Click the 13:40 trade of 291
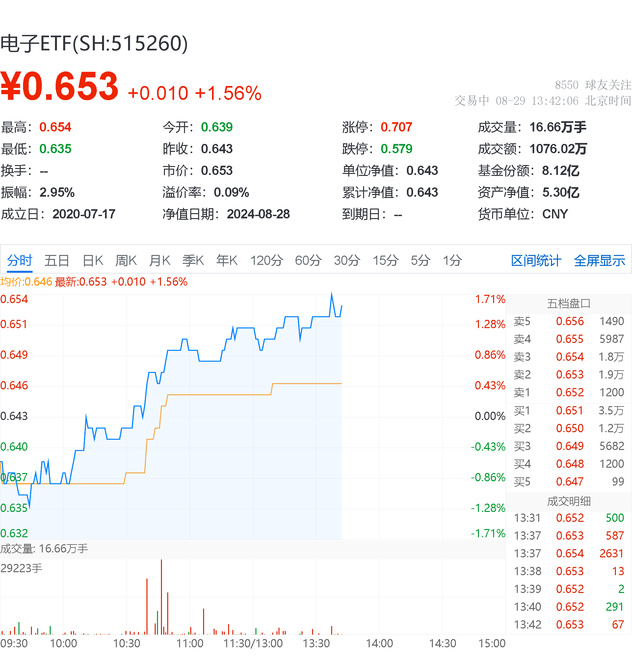 click(569, 607)
